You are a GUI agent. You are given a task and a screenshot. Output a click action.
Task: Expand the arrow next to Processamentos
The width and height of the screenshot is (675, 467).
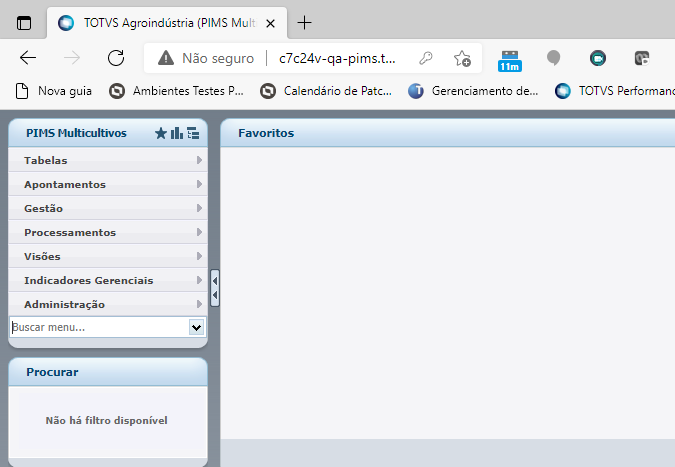pos(199,232)
